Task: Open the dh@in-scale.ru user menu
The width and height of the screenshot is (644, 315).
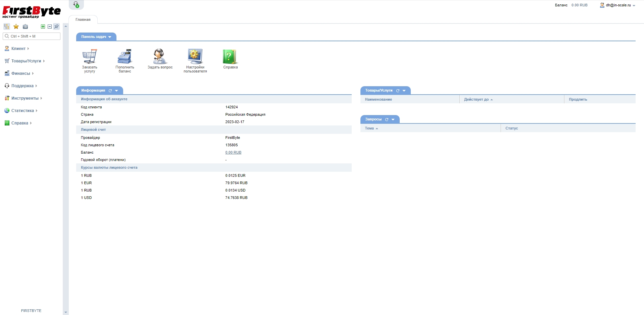Action: tap(618, 5)
